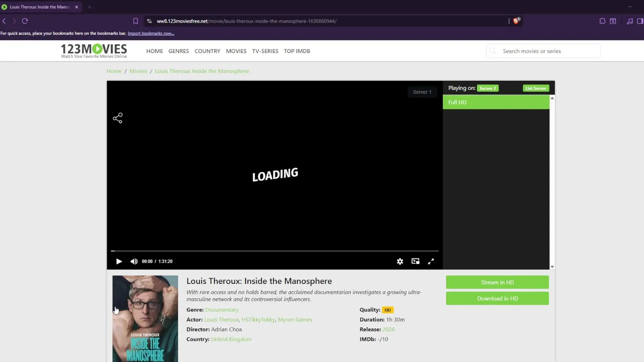
Task: Click the share icon on the video
Action: click(x=118, y=118)
